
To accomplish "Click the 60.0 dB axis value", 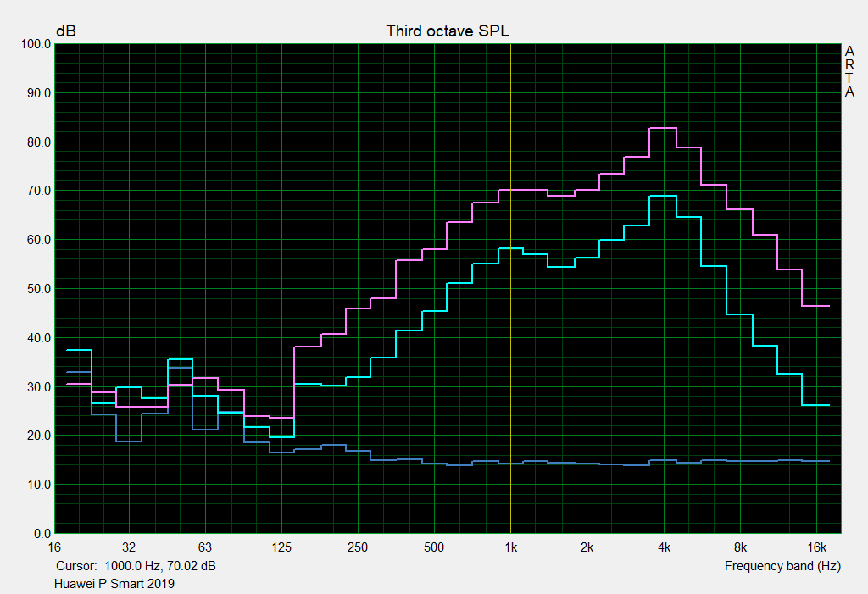I will [39, 240].
